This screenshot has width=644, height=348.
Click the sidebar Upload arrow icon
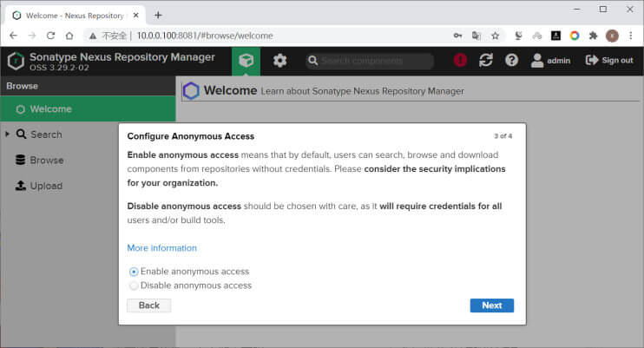[21, 186]
